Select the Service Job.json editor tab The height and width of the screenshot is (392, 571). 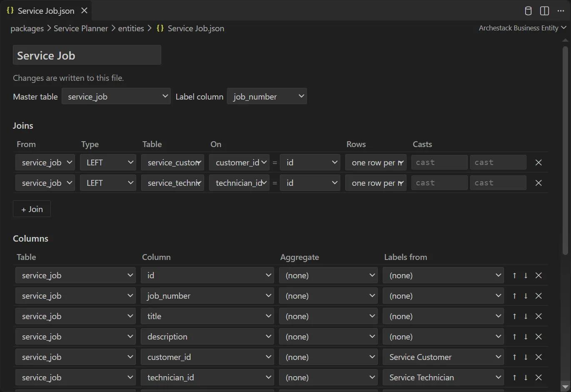(45, 11)
